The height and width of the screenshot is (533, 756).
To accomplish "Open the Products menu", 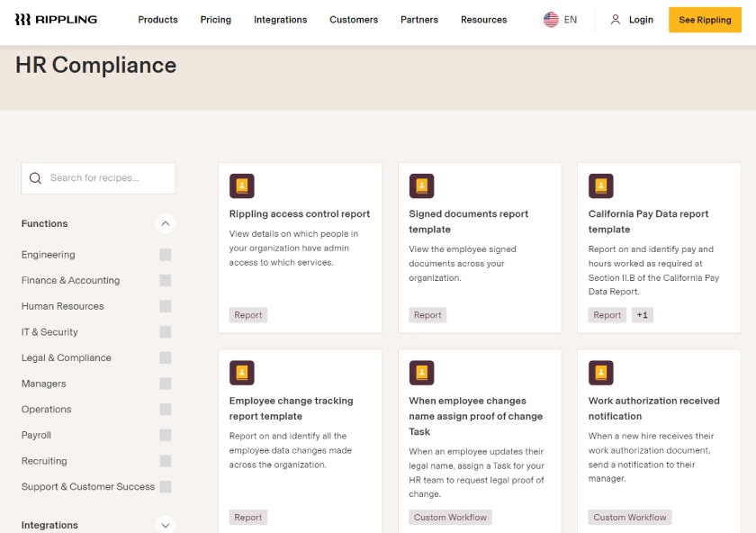I will point(157,20).
